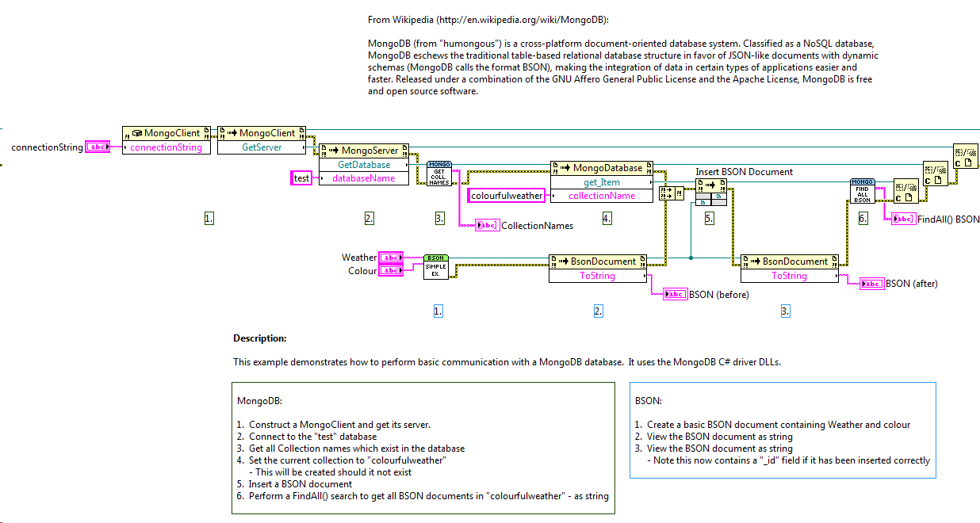Click the BSON (before) indicator terminal

pyautogui.click(x=676, y=295)
